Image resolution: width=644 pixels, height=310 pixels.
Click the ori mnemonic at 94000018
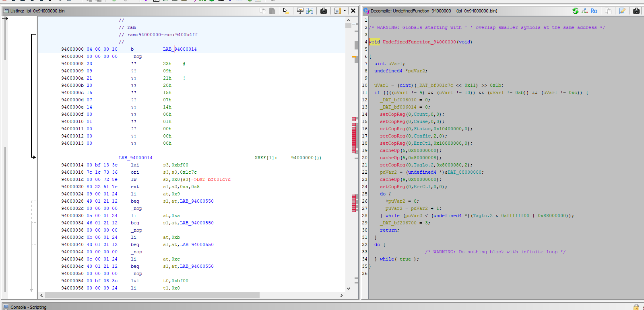pyautogui.click(x=135, y=172)
